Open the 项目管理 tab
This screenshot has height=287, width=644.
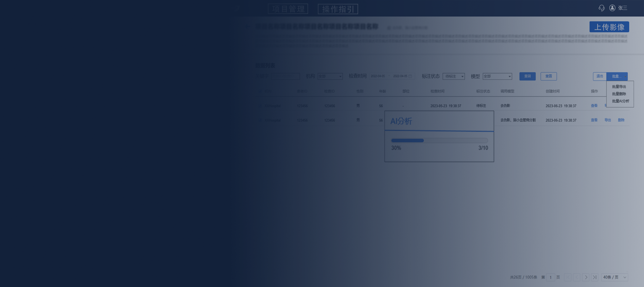tap(288, 9)
